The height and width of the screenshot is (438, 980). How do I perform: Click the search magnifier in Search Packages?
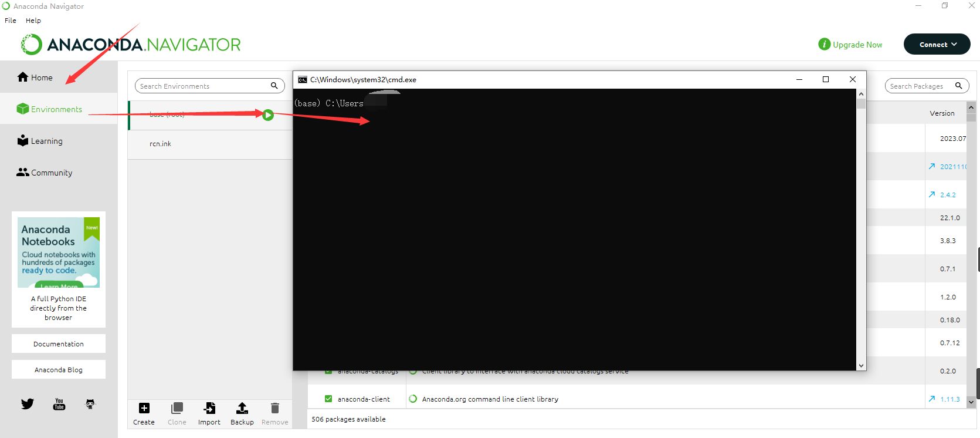pyautogui.click(x=959, y=86)
